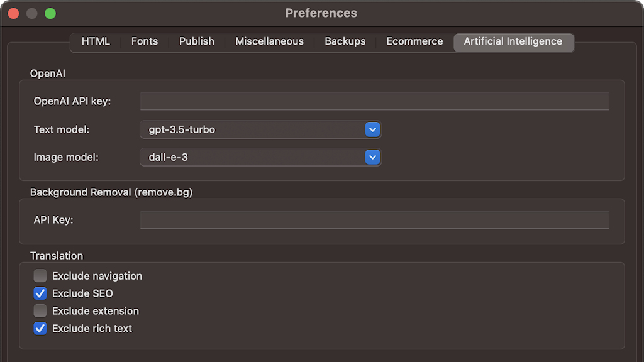This screenshot has width=644, height=362.
Task: Select the Artificial Intelligence tab
Action: (513, 41)
